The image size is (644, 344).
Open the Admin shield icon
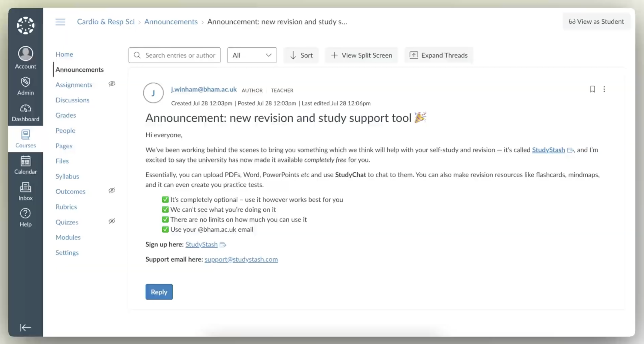[26, 82]
